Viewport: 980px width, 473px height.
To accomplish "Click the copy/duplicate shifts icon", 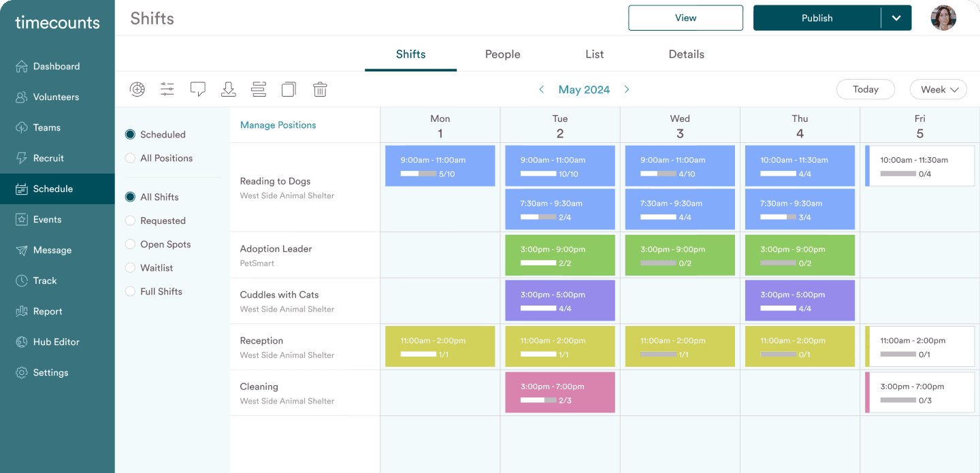I will (x=289, y=89).
